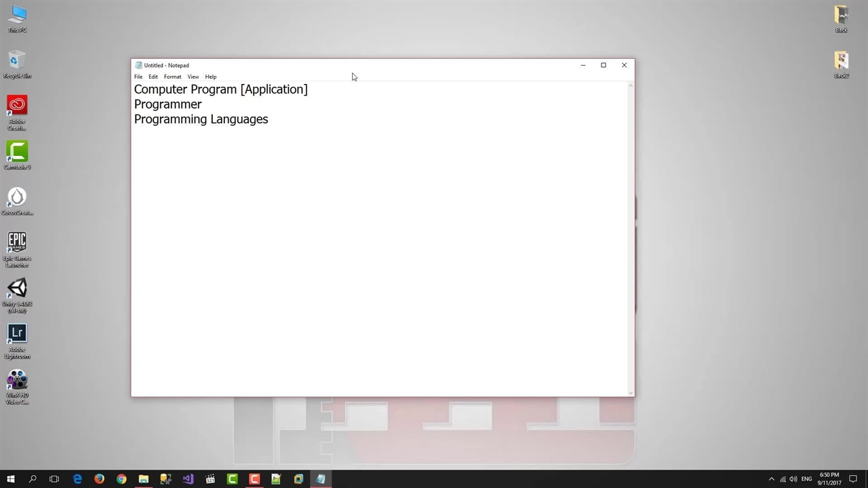Select the Camtasia 9 desktop shortcut

(17, 152)
